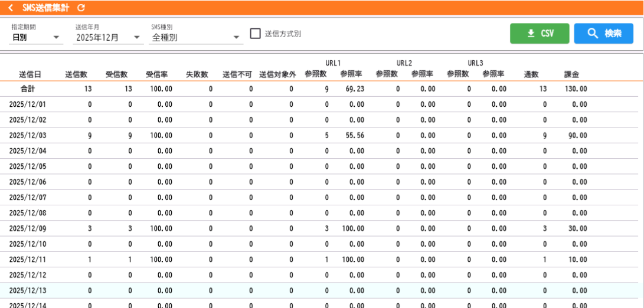Go back using the left chevron icon
This screenshot has height=308, width=644.
click(x=11, y=8)
